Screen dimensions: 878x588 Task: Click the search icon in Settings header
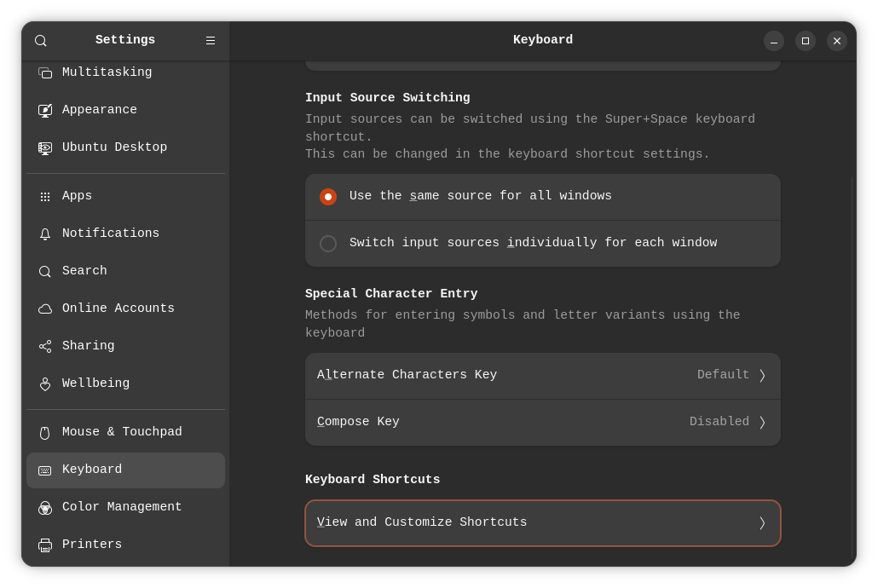click(x=40, y=41)
